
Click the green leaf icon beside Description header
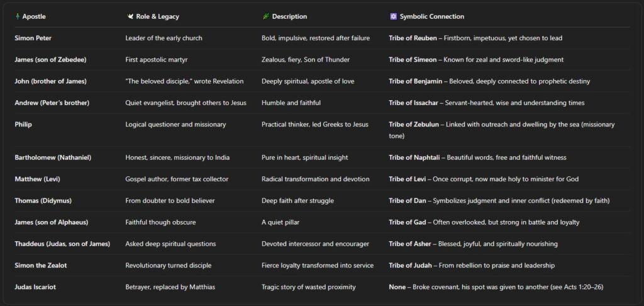tap(265, 16)
